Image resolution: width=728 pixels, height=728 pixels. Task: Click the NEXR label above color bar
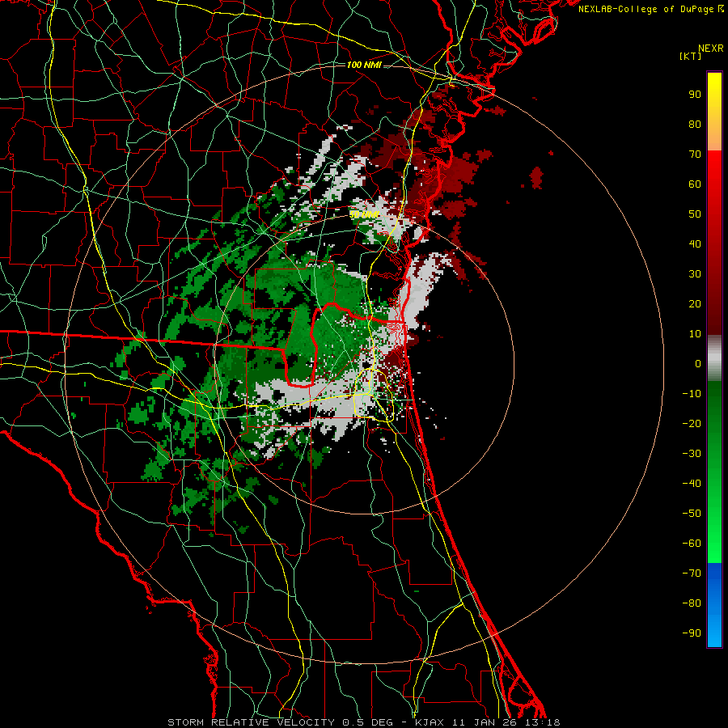tap(711, 49)
